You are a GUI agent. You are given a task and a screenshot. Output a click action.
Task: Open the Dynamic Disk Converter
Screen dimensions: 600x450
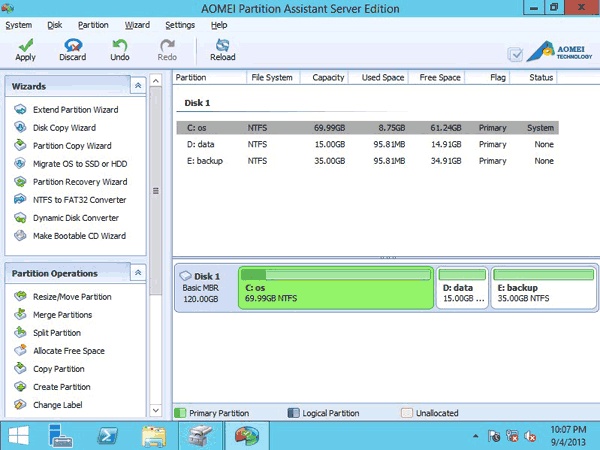76,218
